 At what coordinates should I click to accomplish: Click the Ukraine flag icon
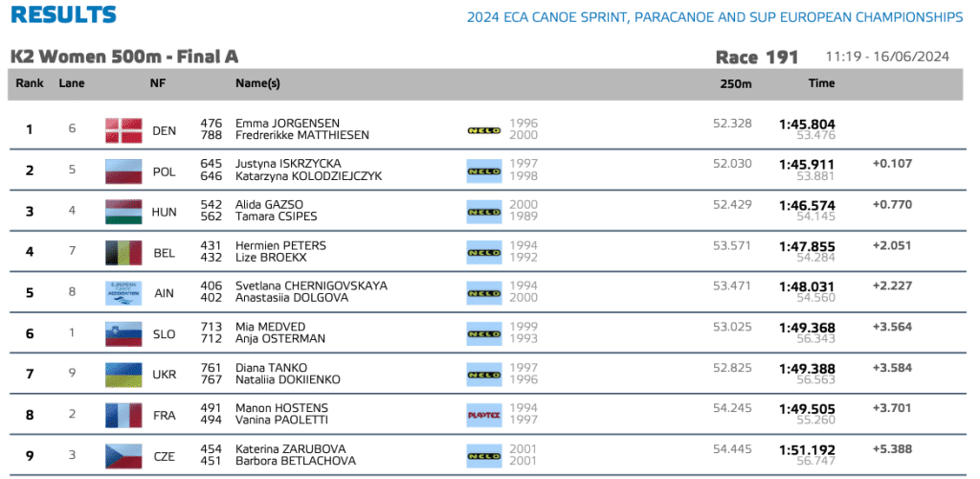tap(123, 375)
